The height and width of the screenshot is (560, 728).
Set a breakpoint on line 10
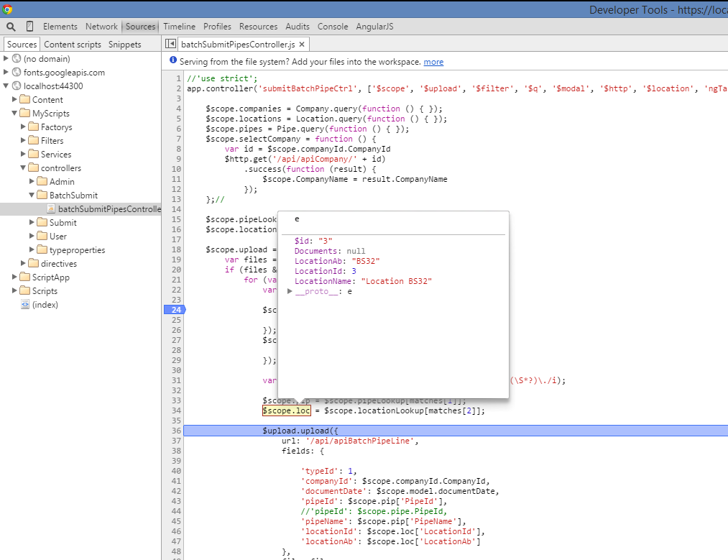tap(176, 169)
